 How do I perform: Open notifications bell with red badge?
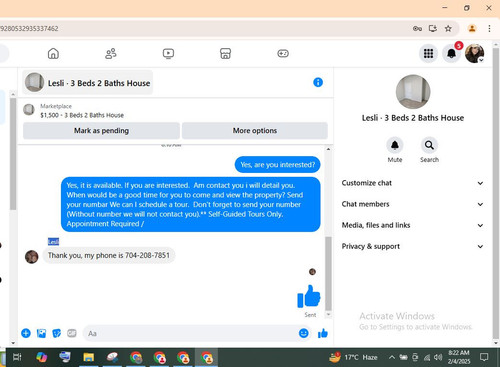point(452,53)
